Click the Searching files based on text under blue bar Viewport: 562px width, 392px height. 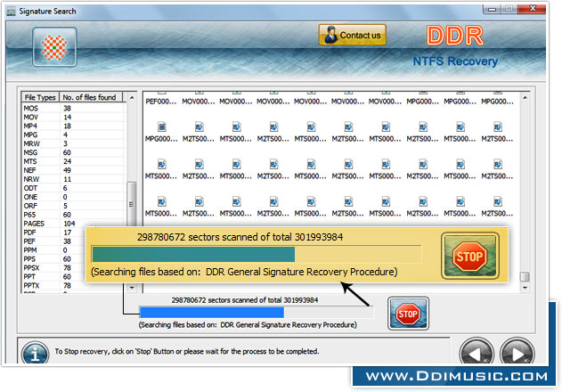point(248,324)
